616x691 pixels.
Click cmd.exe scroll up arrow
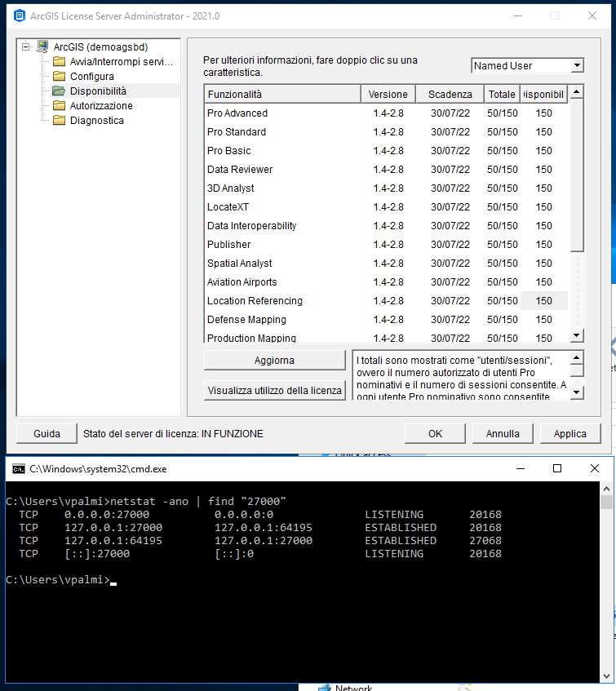click(x=606, y=489)
